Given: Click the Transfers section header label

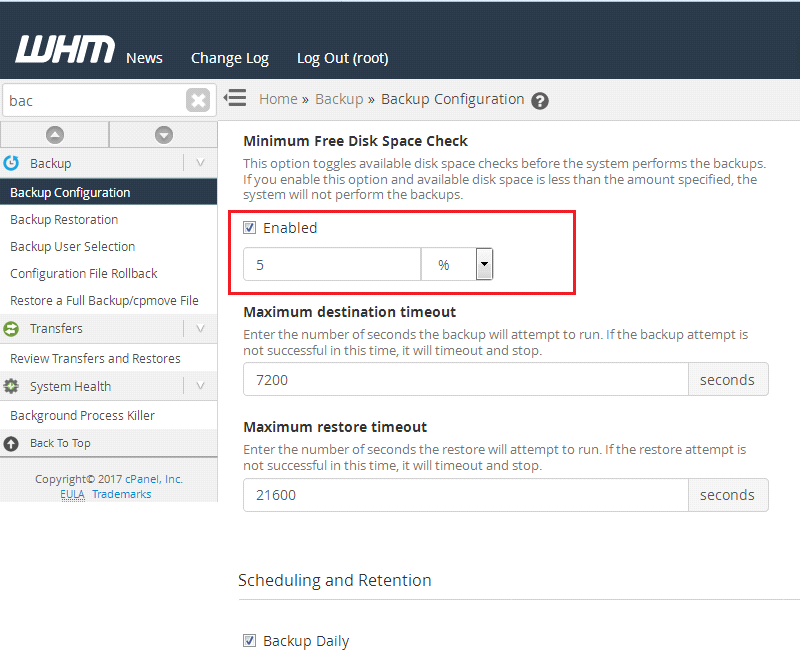Looking at the screenshot, I should (56, 328).
